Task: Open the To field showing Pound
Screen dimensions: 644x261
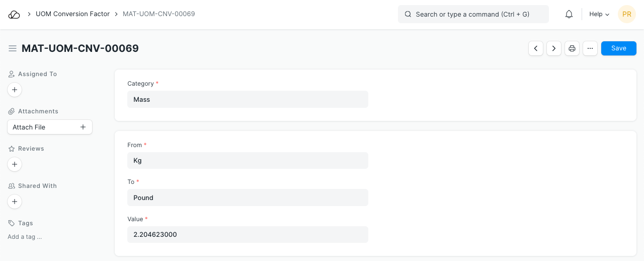Action: pyautogui.click(x=248, y=198)
